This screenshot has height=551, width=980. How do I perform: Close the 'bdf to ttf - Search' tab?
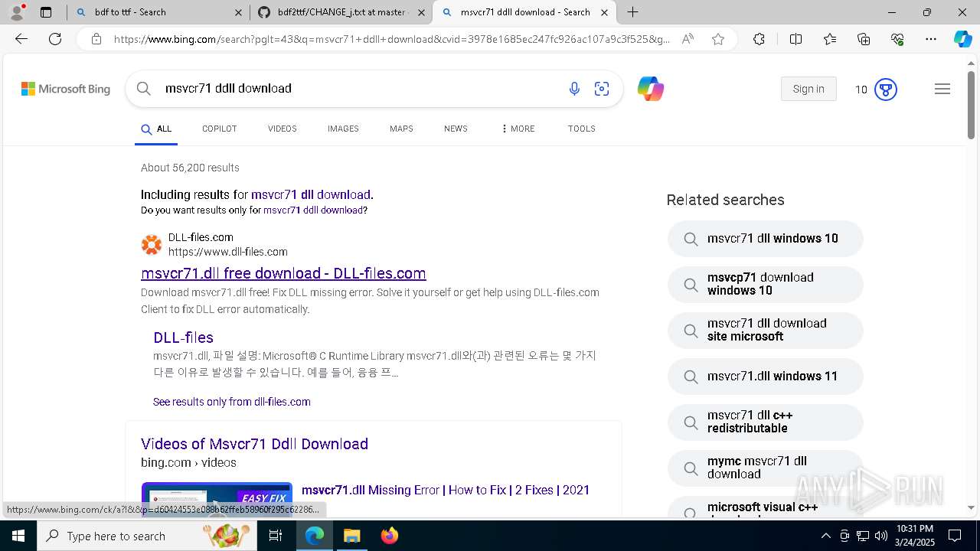(x=239, y=12)
